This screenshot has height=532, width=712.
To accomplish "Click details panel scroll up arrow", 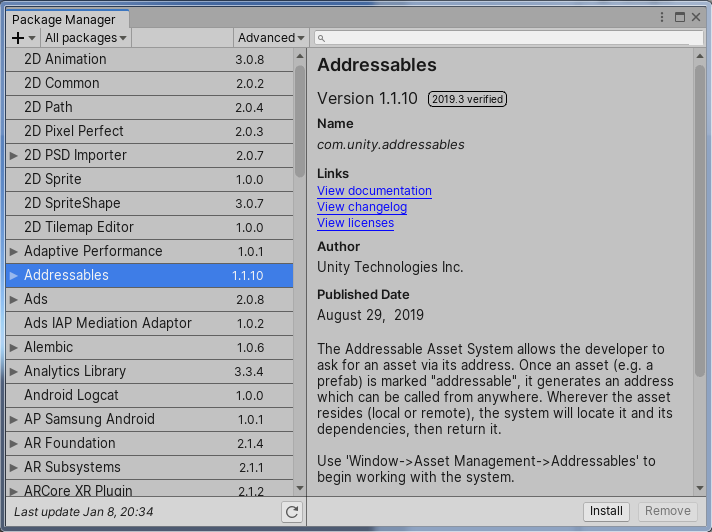I will pyautogui.click(x=700, y=56).
